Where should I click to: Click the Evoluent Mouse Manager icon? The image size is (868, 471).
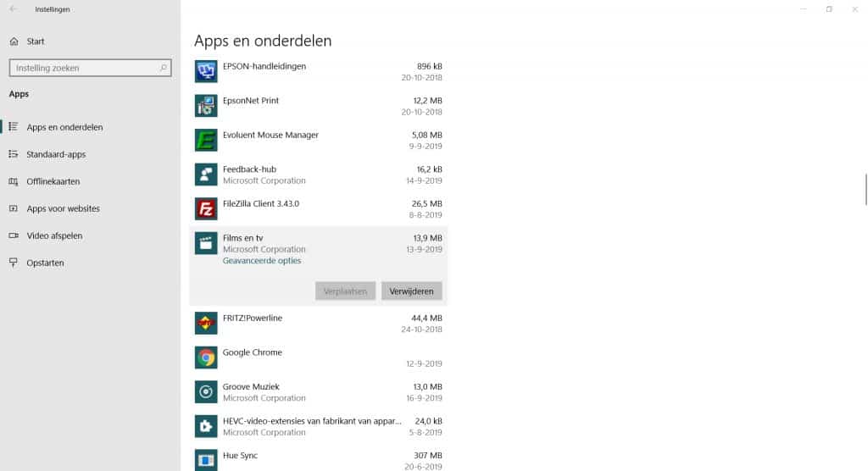pos(206,140)
